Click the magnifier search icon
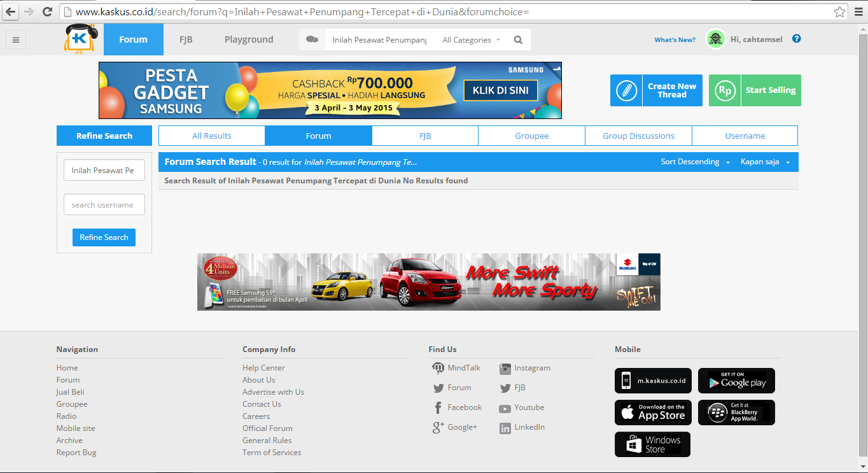Image resolution: width=868 pixels, height=473 pixels. pos(518,39)
